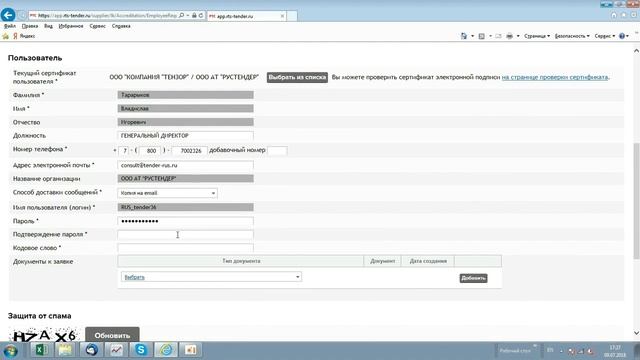Click the captcha image
This screenshot has width=640, height=360.
(x=44, y=335)
